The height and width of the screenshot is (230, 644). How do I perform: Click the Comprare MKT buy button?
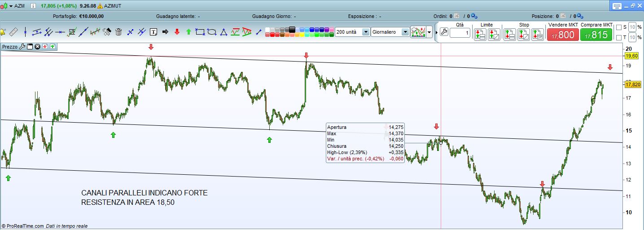coord(596,35)
